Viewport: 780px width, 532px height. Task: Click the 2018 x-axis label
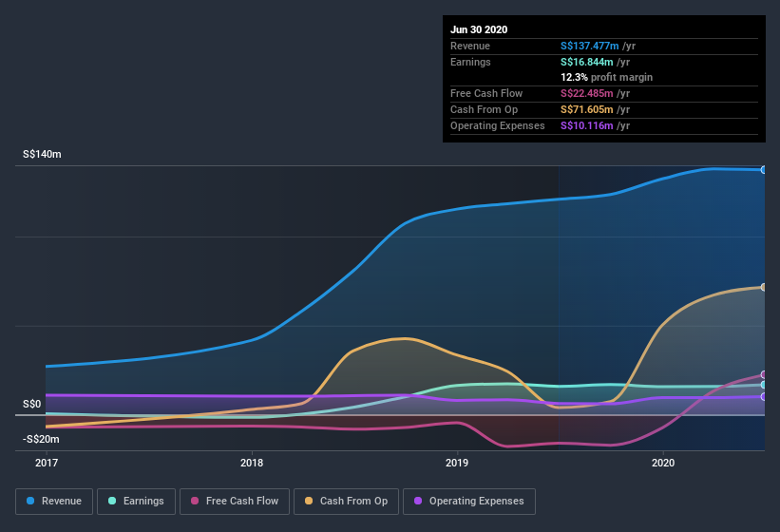tap(252, 463)
